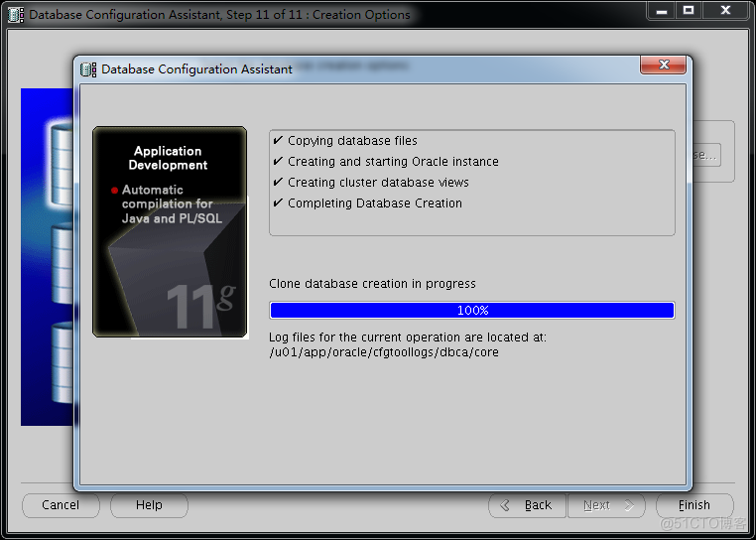Click 'Log files for the current operation' text
756x540 pixels.
[408, 337]
